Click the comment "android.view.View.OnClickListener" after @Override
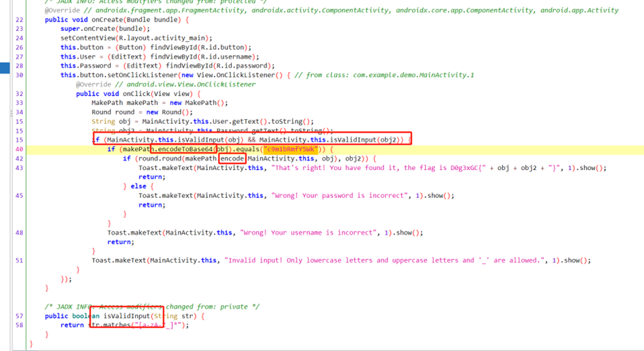644x351 pixels. coord(191,84)
